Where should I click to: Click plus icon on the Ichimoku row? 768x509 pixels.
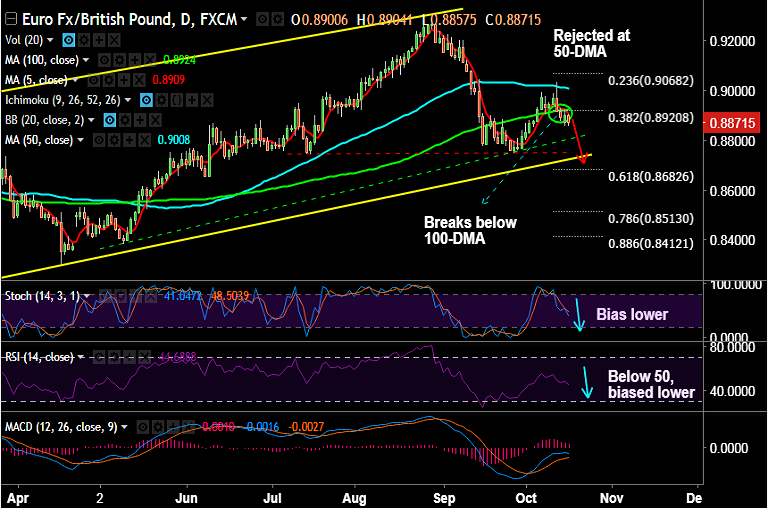point(192,100)
